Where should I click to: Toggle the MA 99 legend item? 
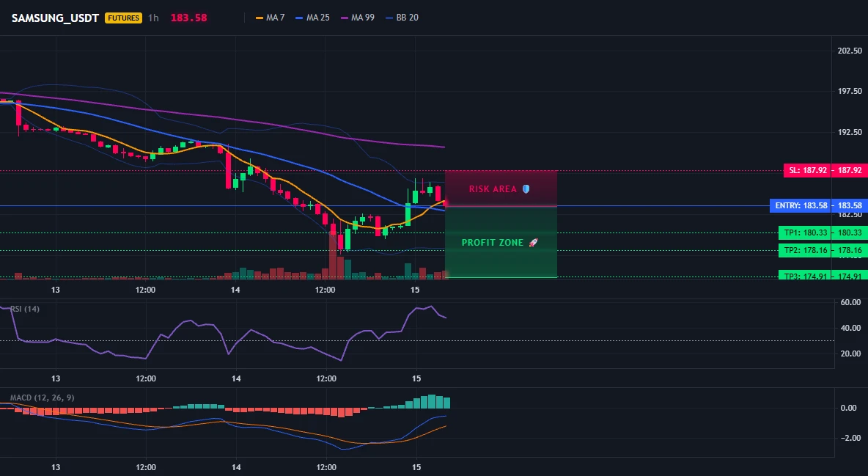click(x=358, y=18)
